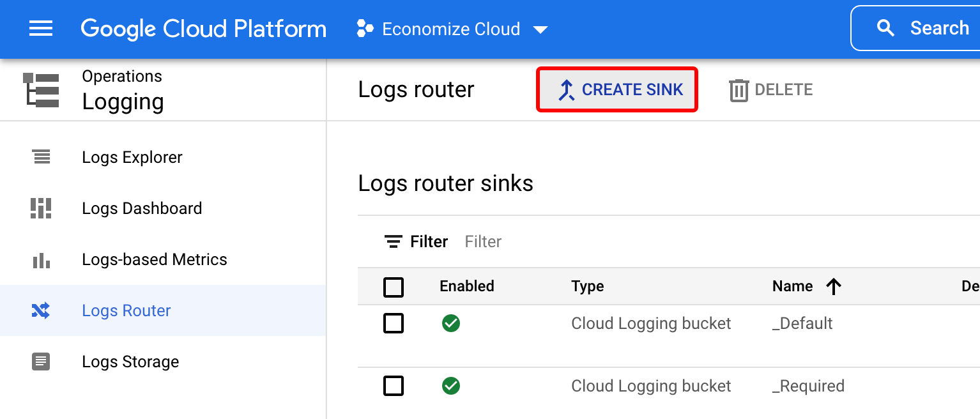The image size is (980, 419).
Task: Click the Type column header
Action: pos(588,286)
